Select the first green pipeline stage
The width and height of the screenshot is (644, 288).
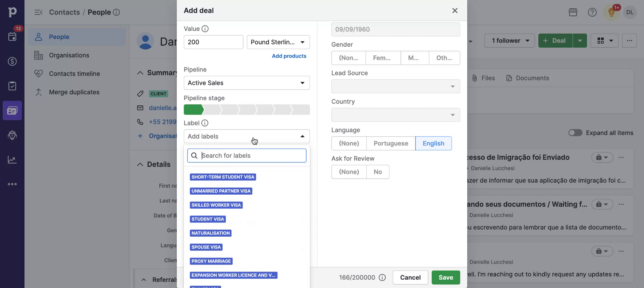point(193,110)
